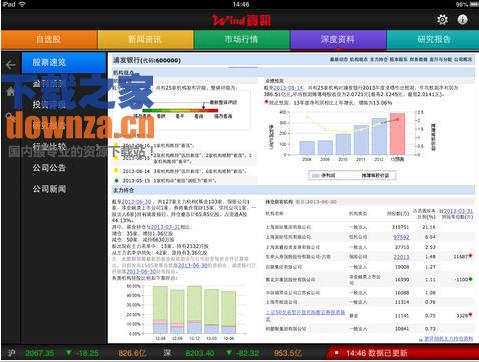Screen dimensions: 479x362
Task: Click the 953.5亿 turnover in status bar
Action: [288, 353]
